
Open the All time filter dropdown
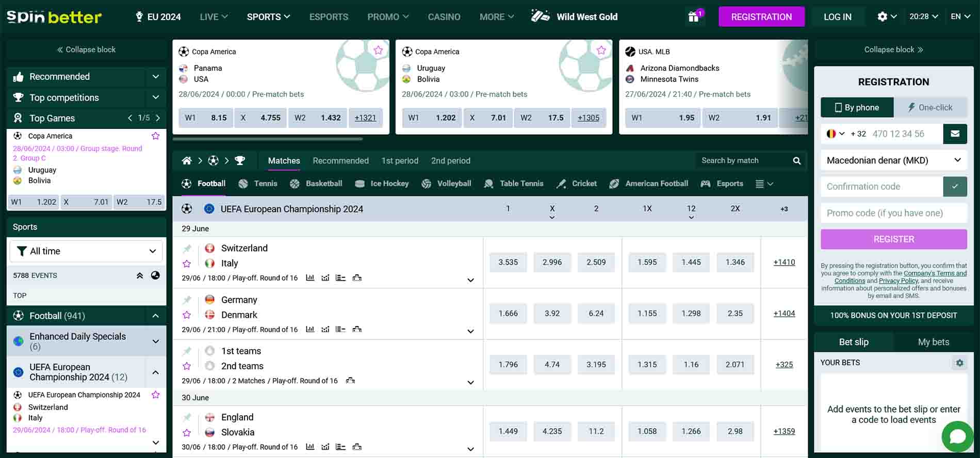coord(86,251)
